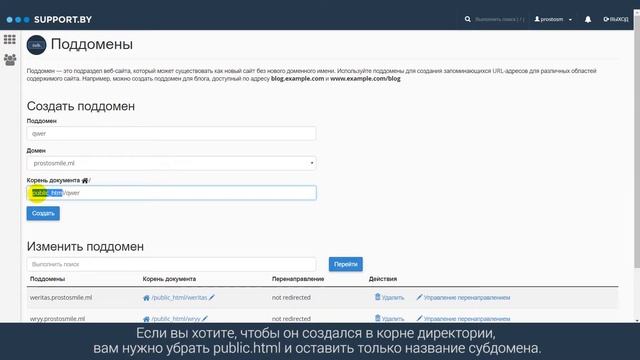Manage redirection for weritas.prostosmile.ml
The image size is (640, 360).
463,298
